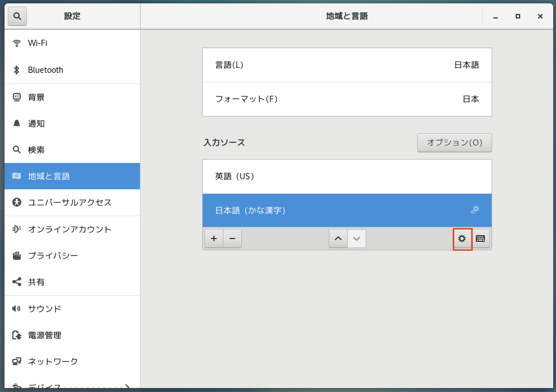Select the 英語（US）input source
556x392 pixels.
(347, 176)
